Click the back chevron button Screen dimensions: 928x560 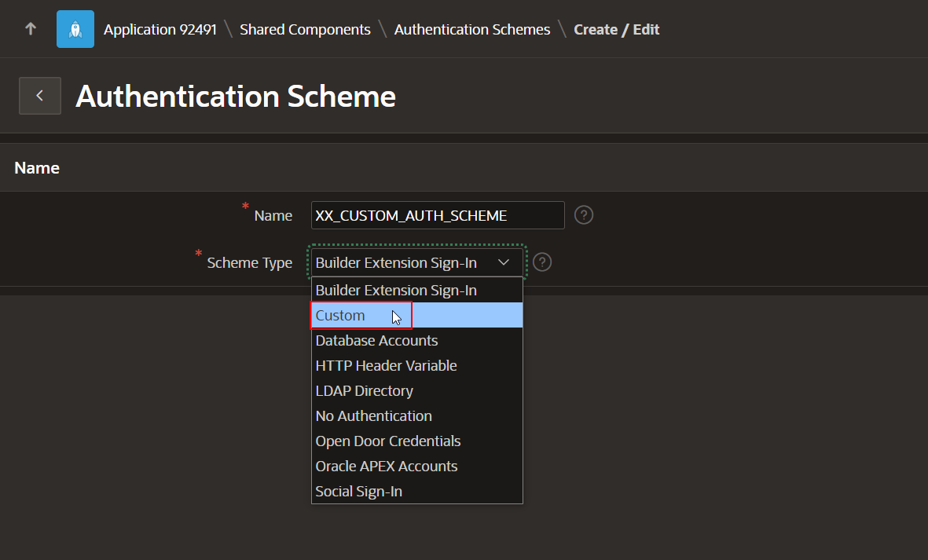39,96
